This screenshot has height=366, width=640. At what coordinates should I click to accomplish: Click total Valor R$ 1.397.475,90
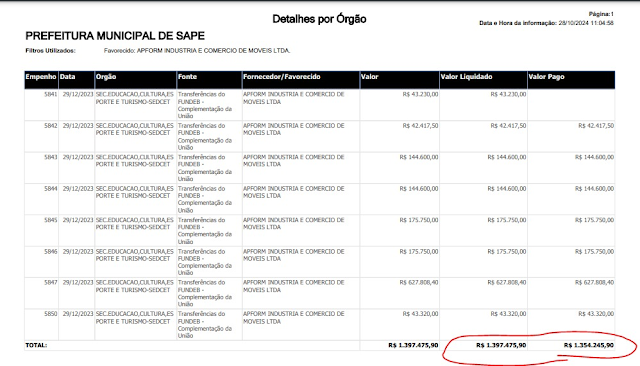(413, 345)
